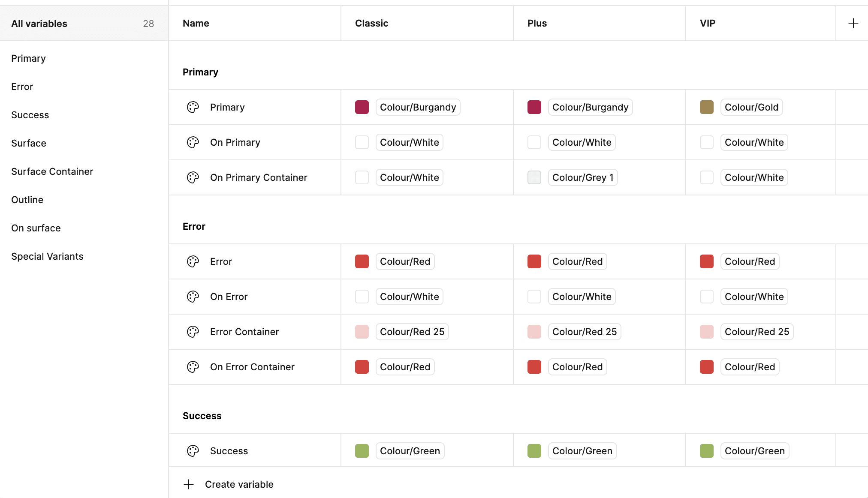Select the Surface Container group in sidebar
The width and height of the screenshot is (868, 498).
[52, 171]
